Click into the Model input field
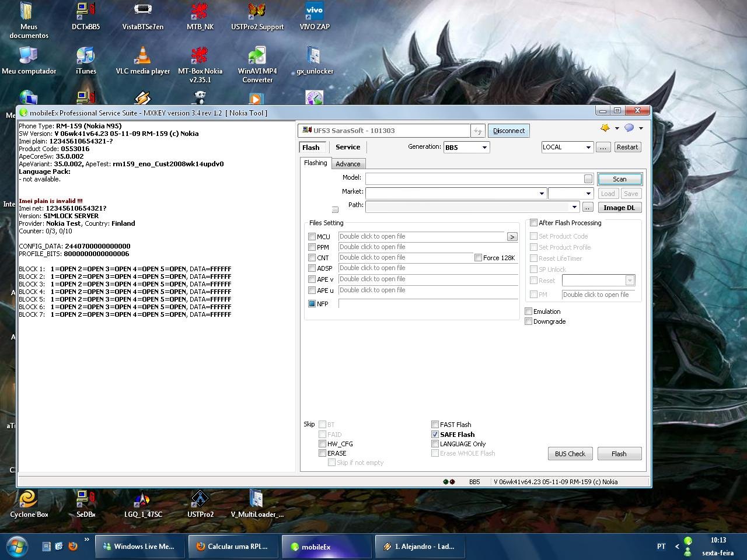The width and height of the screenshot is (747, 560). (474, 178)
